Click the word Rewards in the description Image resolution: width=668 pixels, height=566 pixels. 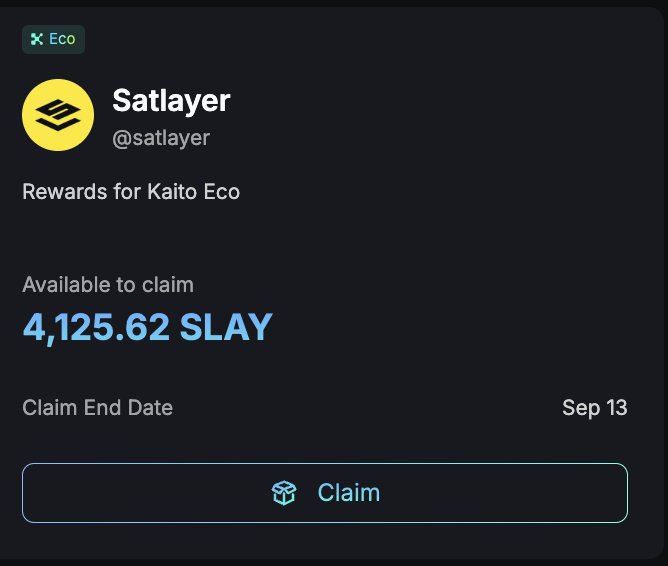(x=62, y=190)
